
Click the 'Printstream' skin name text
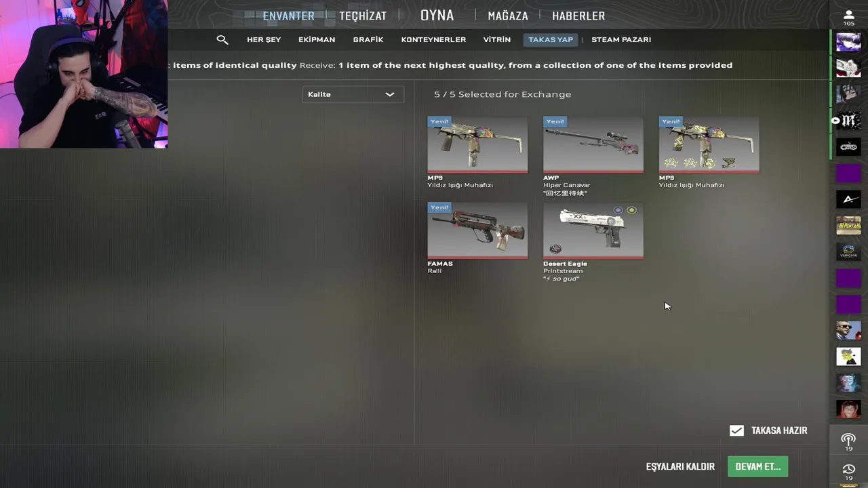click(563, 271)
